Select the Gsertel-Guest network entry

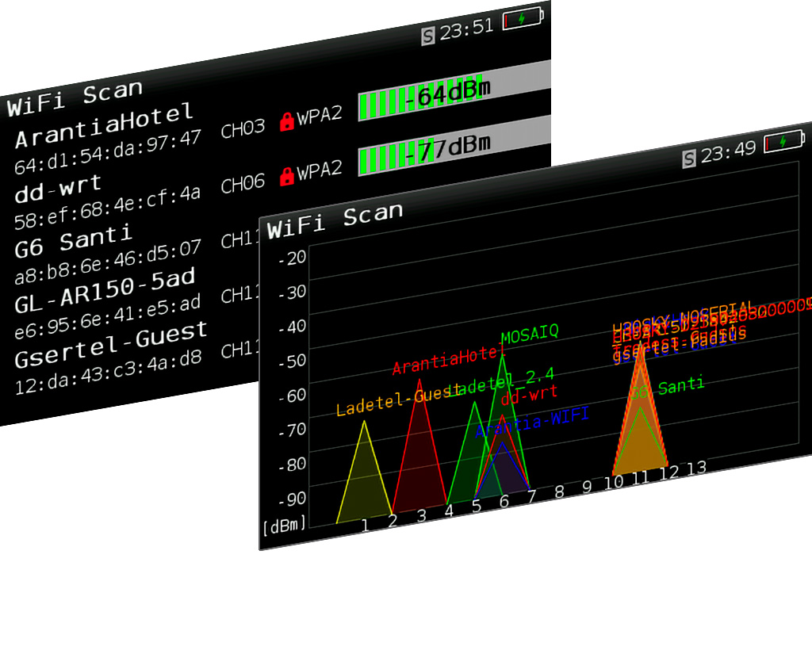click(111, 345)
